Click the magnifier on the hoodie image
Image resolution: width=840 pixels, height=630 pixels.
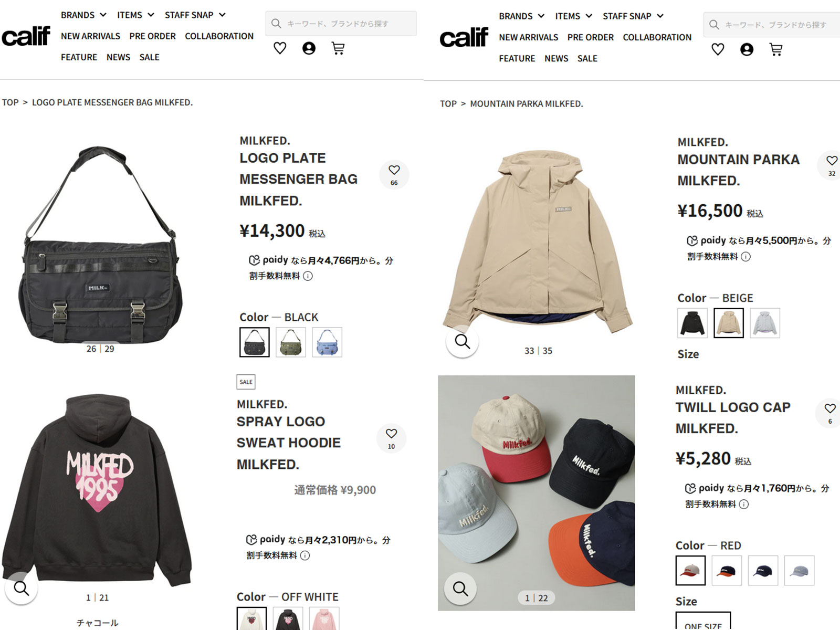(22, 588)
